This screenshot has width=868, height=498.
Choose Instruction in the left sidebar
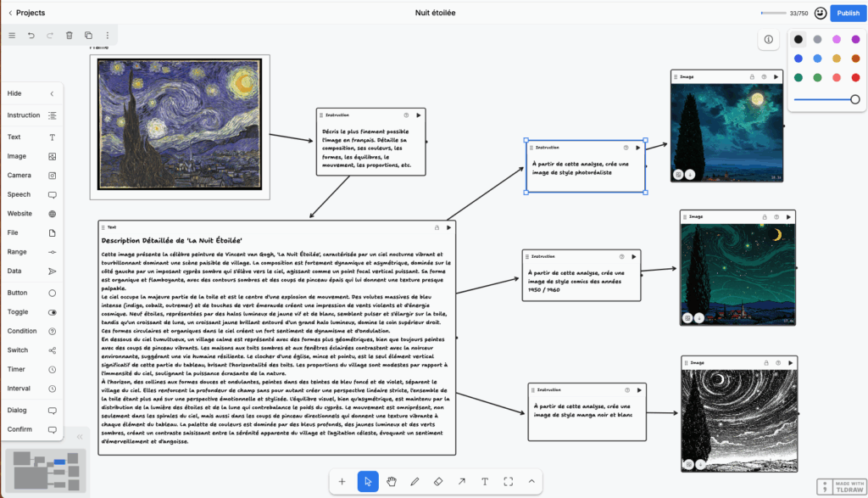tap(30, 115)
